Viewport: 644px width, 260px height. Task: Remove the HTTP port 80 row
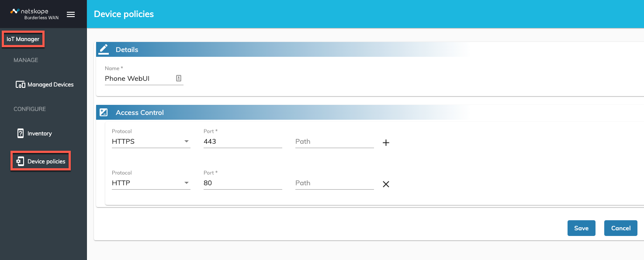[x=386, y=184]
